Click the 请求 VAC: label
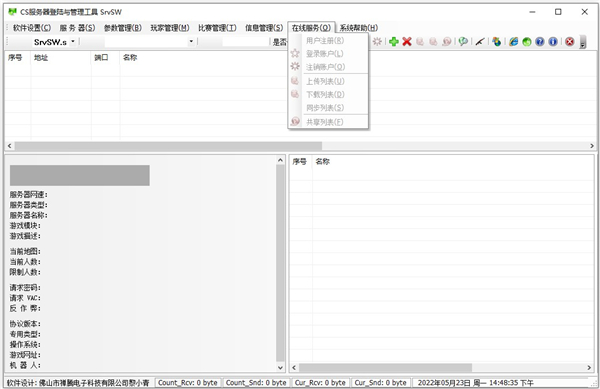The height and width of the screenshot is (389, 600). 25,298
